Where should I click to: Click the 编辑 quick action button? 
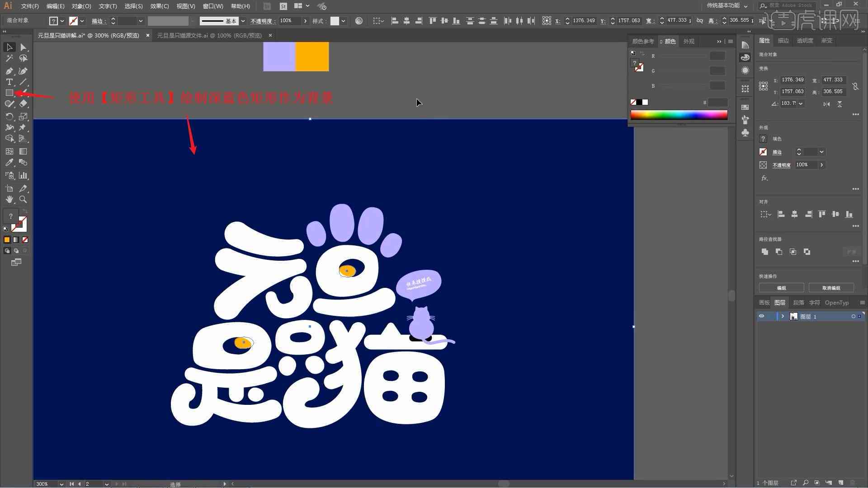click(x=782, y=288)
